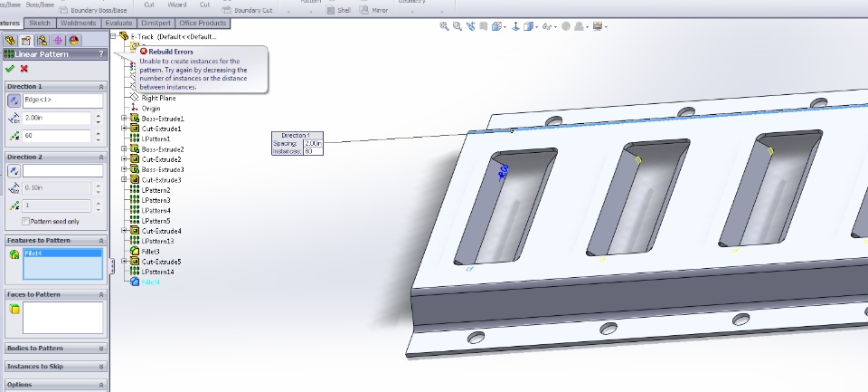
Task: Decrease Direction 1 instance count stepper
Action: coord(98,139)
